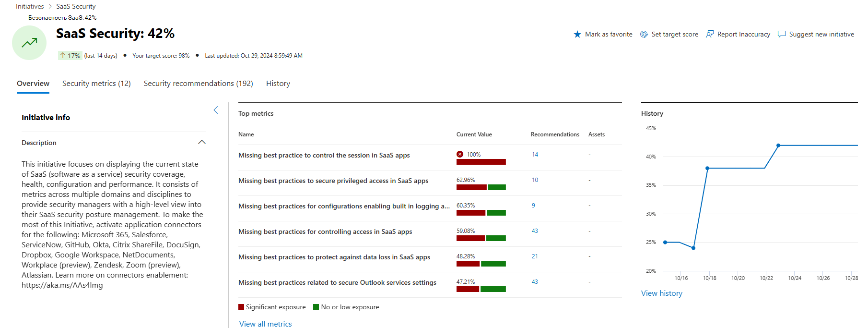Click the View history link
The image size is (868, 328).
[662, 293]
